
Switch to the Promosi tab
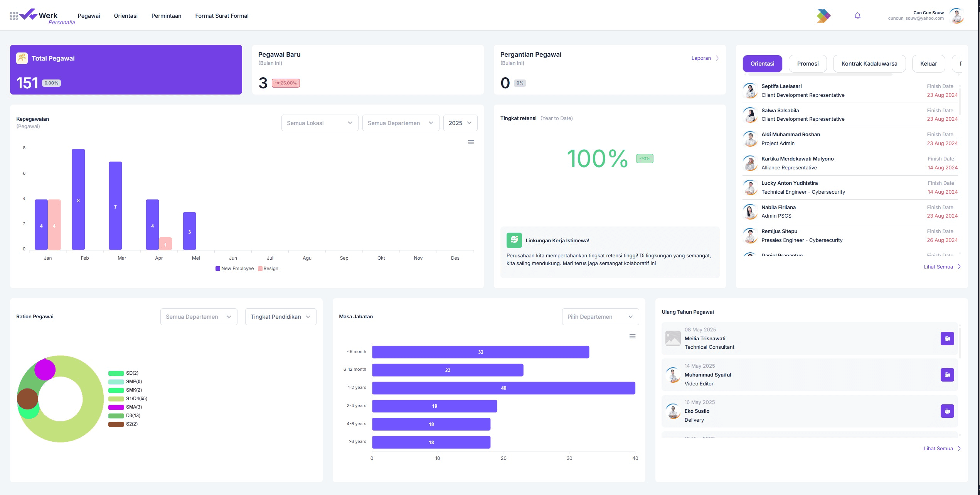click(x=808, y=64)
